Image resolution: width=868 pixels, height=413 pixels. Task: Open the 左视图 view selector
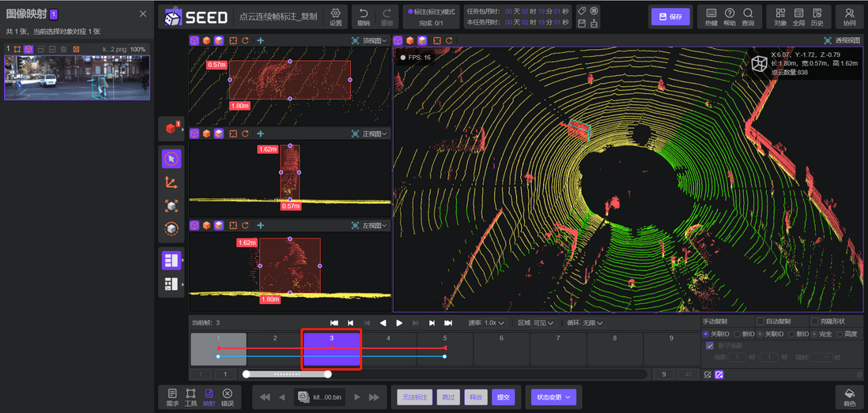click(370, 226)
